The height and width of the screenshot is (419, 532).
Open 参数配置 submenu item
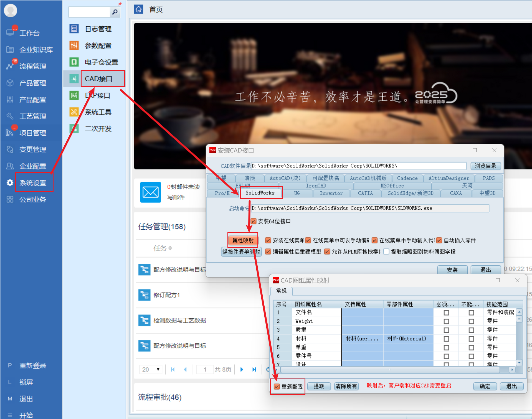[x=98, y=45]
